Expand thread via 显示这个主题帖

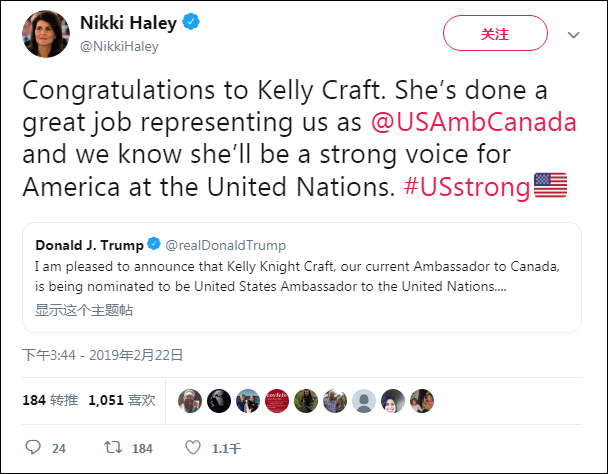(84, 310)
